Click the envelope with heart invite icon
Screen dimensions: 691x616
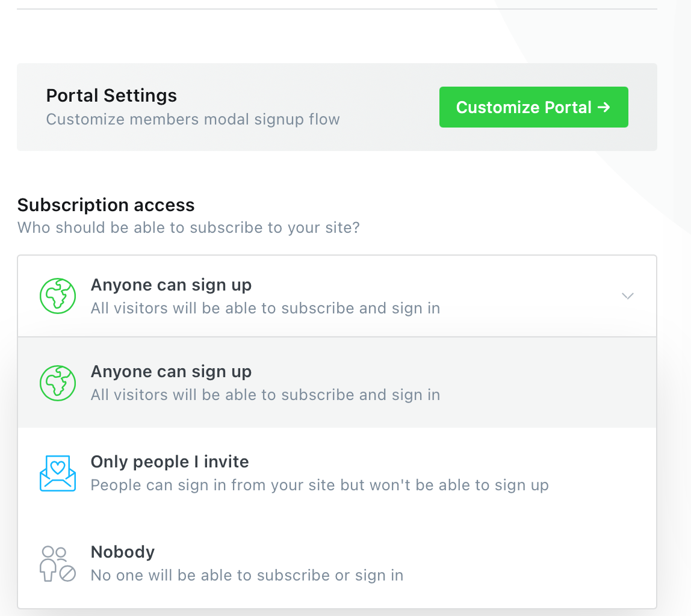click(58, 473)
